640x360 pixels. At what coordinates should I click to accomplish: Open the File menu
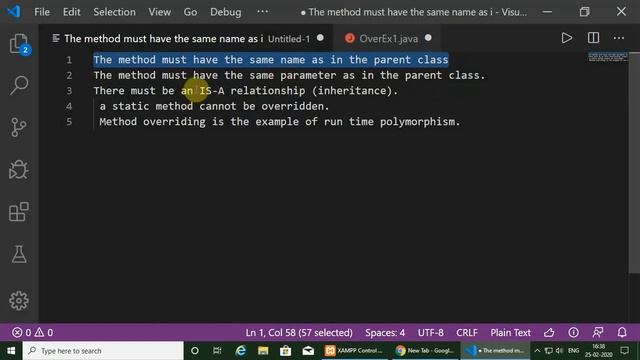pyautogui.click(x=42, y=12)
